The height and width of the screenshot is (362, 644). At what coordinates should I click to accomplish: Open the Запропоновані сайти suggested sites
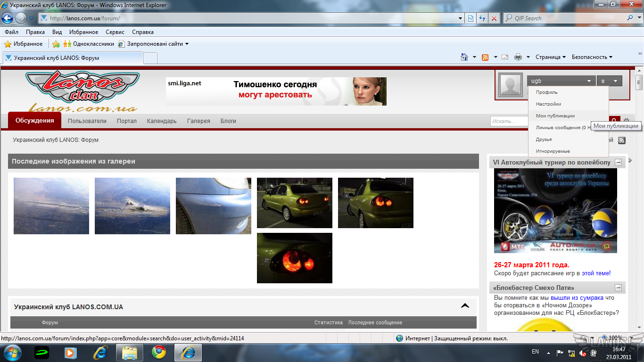pyautogui.click(x=154, y=44)
